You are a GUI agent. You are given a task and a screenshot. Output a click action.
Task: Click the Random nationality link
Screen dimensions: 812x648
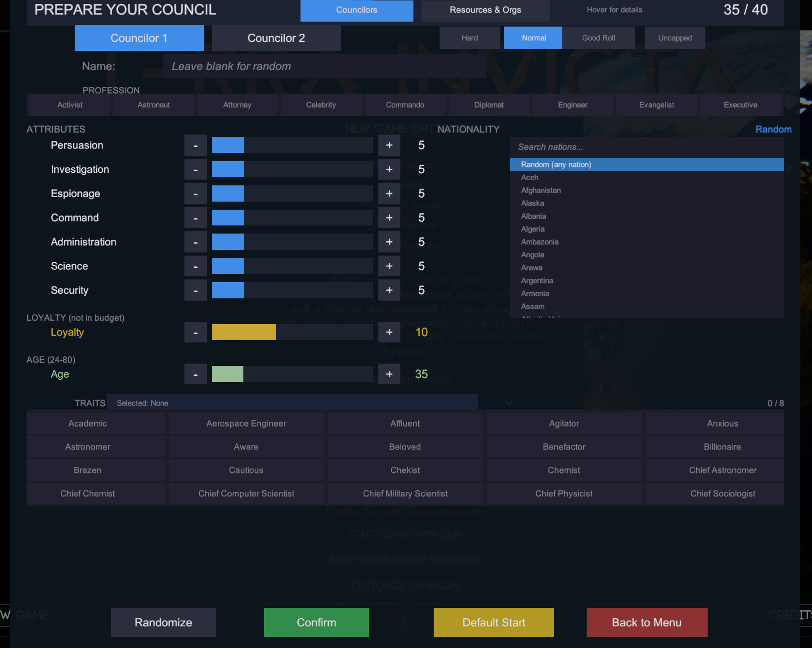point(773,129)
